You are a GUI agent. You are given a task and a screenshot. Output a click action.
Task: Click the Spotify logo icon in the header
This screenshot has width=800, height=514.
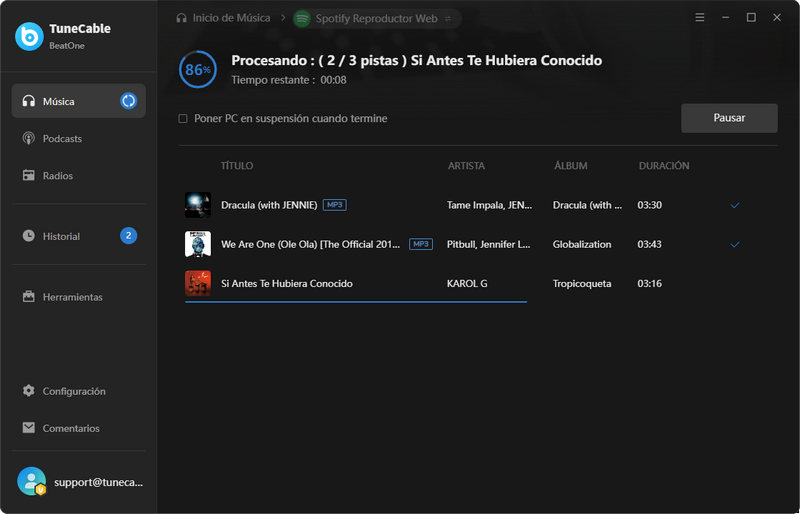[x=302, y=19]
